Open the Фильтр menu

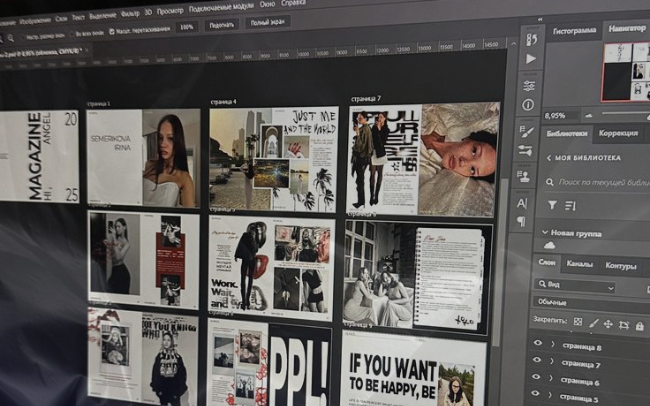point(131,15)
